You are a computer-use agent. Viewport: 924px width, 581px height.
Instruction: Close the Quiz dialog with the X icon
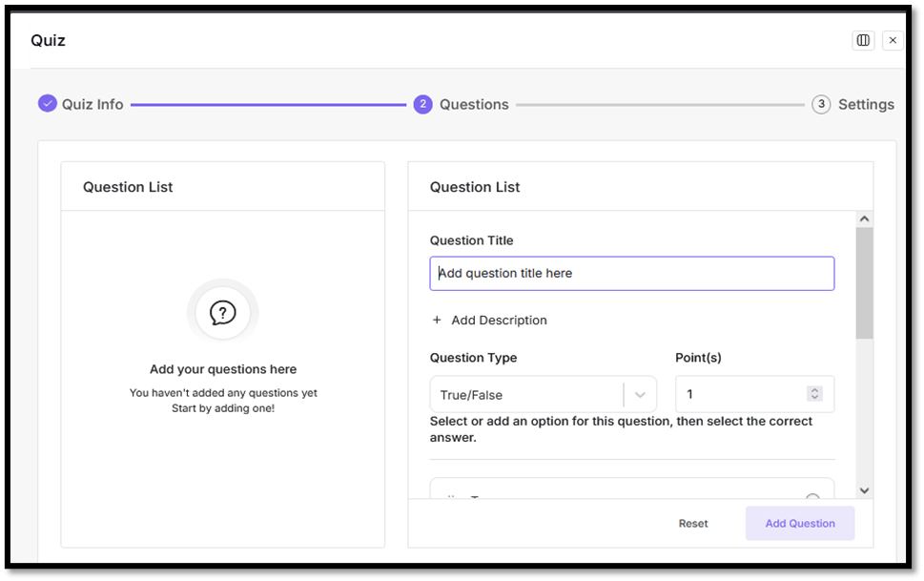coord(893,40)
